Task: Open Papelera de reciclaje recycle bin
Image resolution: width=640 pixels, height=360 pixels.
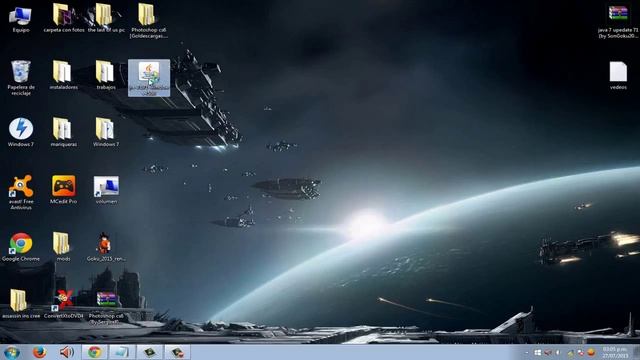Action: (x=21, y=78)
